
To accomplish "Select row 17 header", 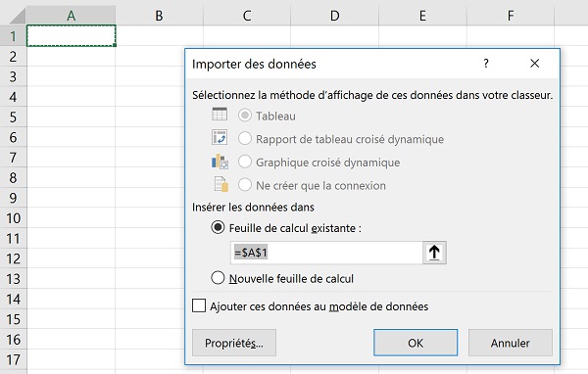I will point(13,359).
